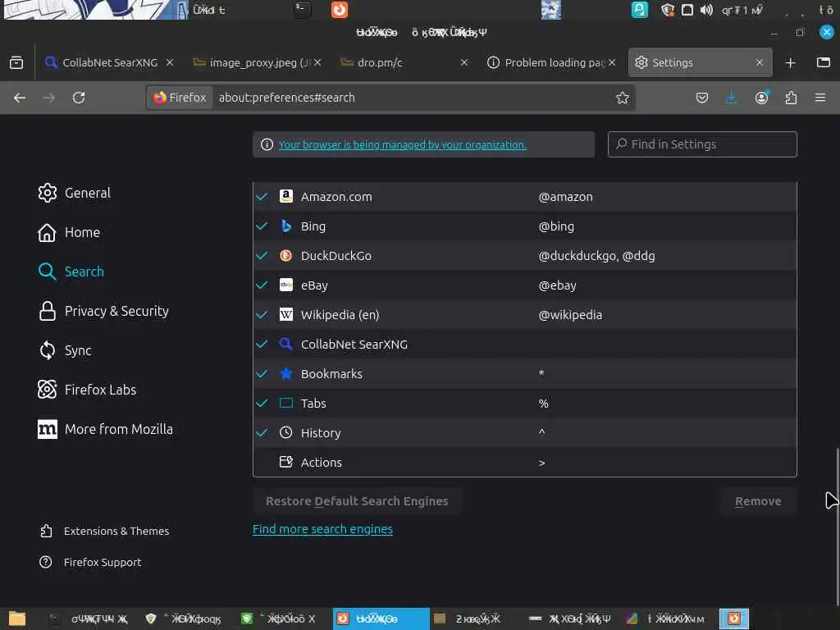
Task: Open the Pocket save icon
Action: coord(702,98)
